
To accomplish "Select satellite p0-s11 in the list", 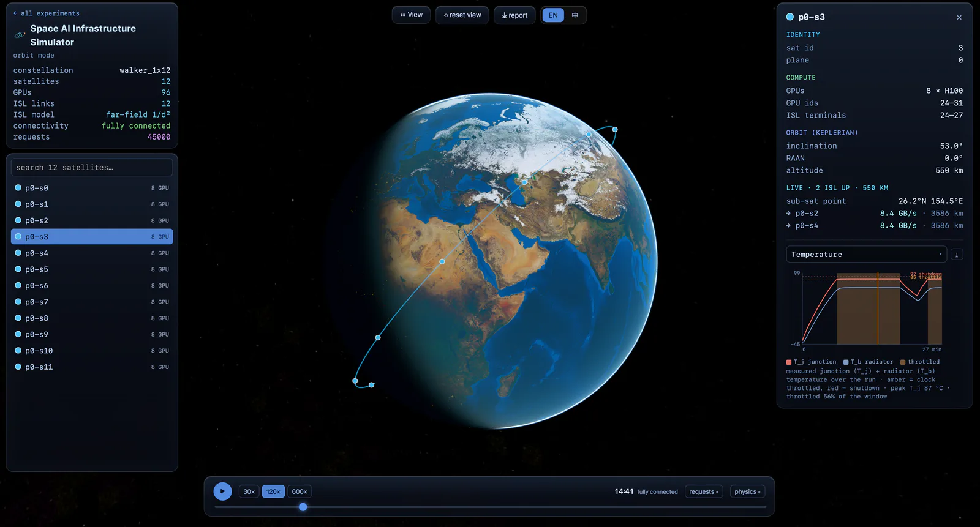I will (92, 367).
